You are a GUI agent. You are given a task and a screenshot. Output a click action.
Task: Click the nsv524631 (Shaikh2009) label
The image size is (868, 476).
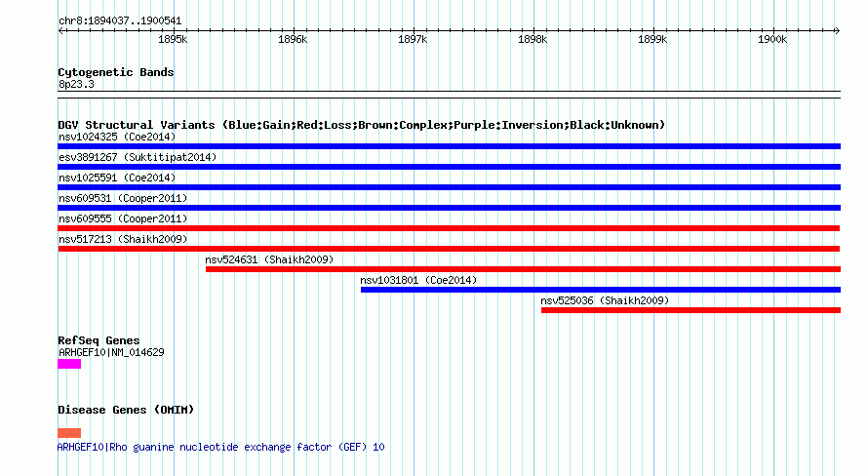269,259
